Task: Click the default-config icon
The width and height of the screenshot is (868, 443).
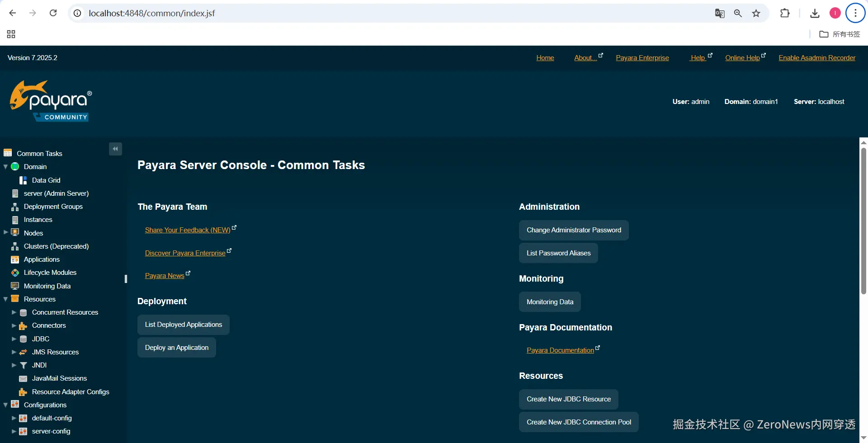Action: pyautogui.click(x=23, y=418)
